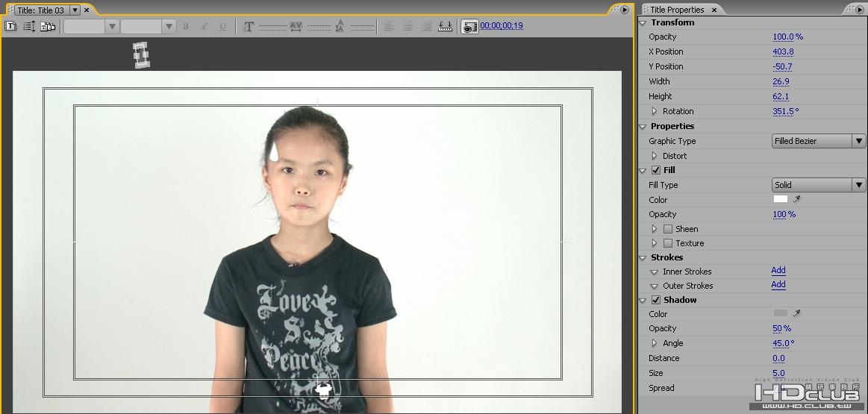Viewport: 868px width, 414px height.
Task: Open Title Properties panel flyout menu
Action: [858, 10]
